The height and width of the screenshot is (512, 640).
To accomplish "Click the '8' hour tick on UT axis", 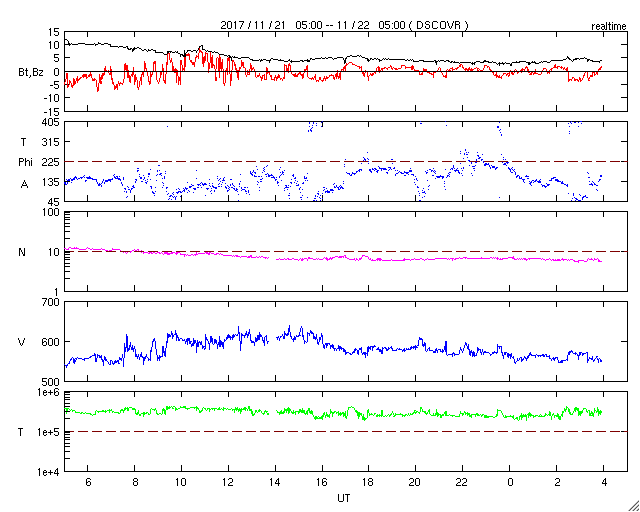I will (x=135, y=482).
